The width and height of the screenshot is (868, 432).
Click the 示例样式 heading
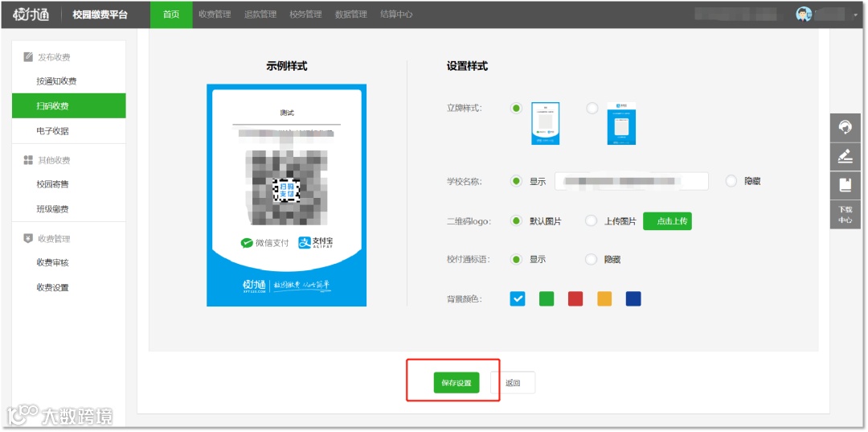click(x=286, y=67)
